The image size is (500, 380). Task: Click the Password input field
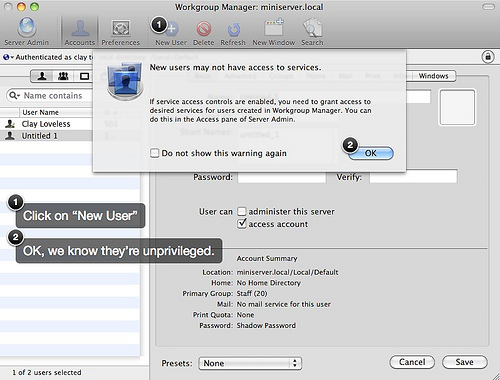pyautogui.click(x=282, y=176)
